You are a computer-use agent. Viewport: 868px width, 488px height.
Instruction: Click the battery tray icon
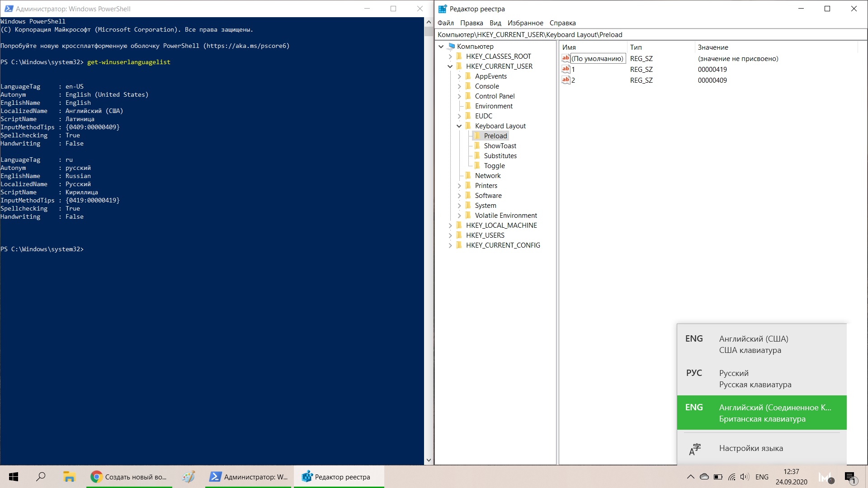[718, 477]
